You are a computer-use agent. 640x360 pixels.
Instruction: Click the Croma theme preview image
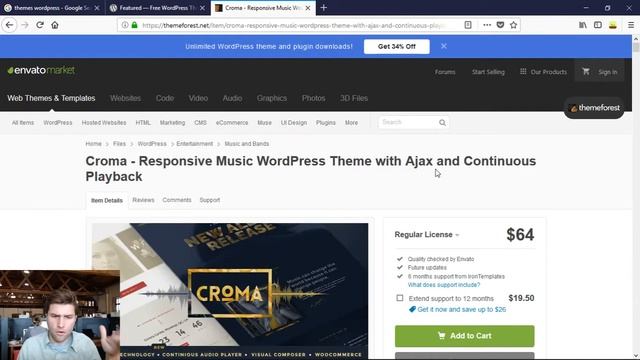(x=230, y=291)
